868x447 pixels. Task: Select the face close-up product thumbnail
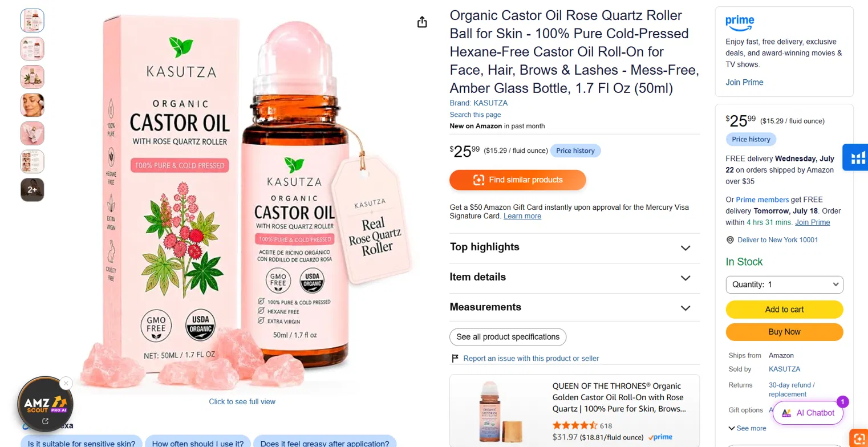pyautogui.click(x=33, y=105)
